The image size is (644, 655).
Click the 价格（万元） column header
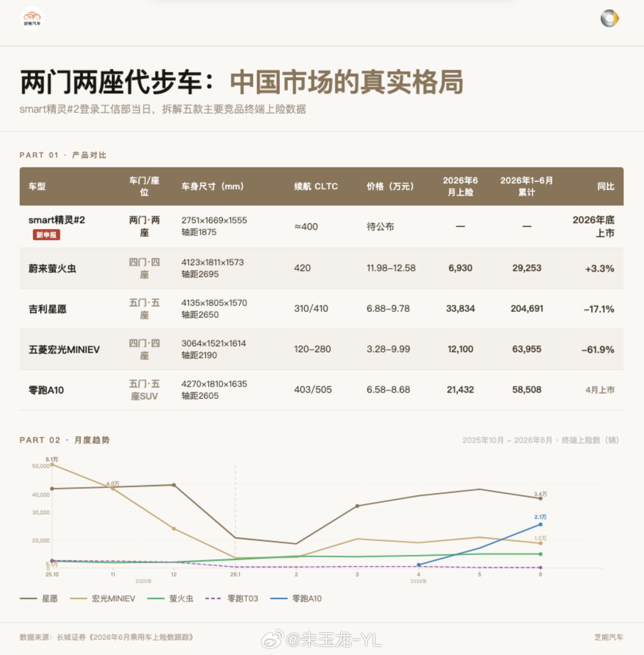(390, 186)
